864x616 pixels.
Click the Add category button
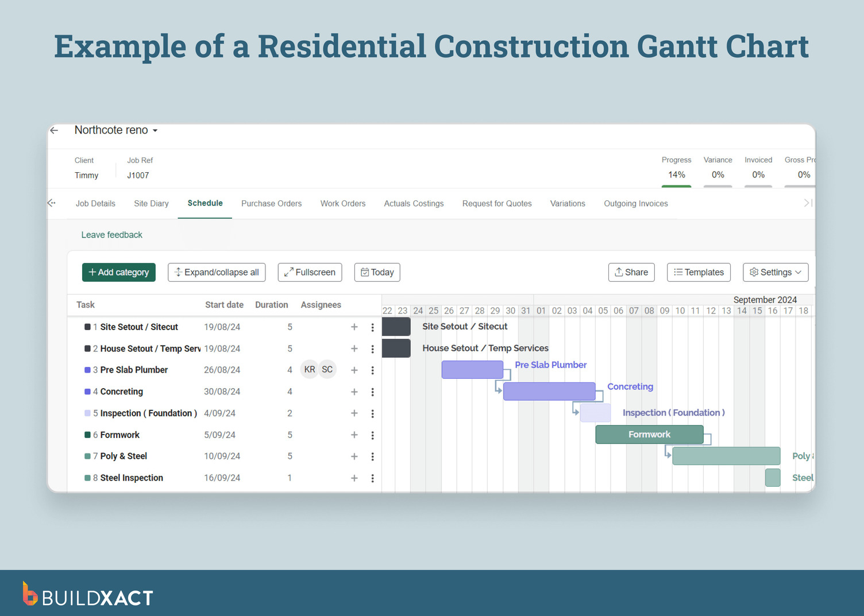click(x=118, y=272)
